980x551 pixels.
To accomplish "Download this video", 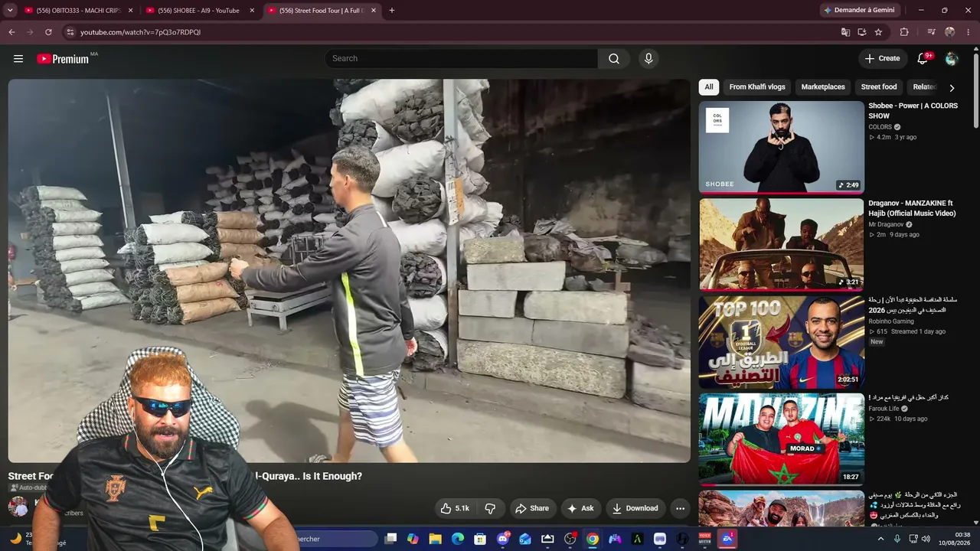I will (x=635, y=508).
